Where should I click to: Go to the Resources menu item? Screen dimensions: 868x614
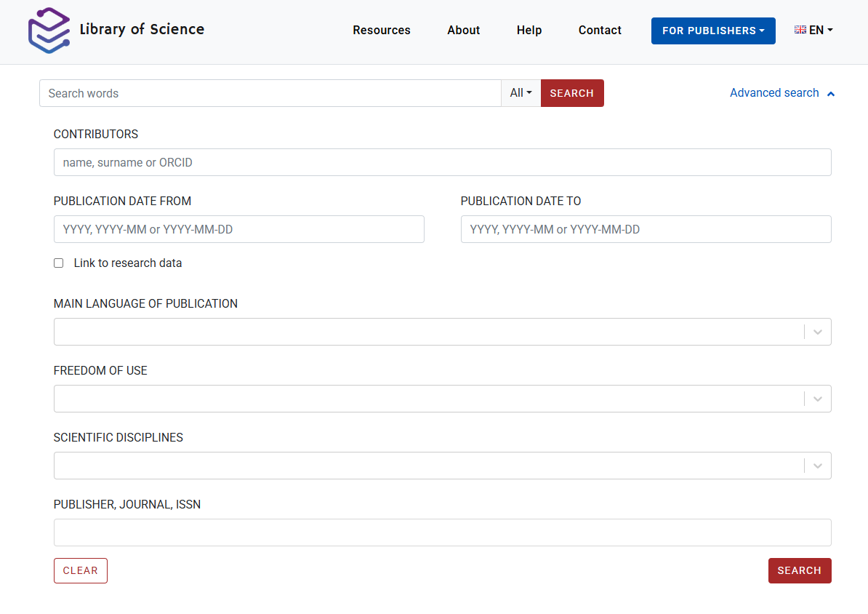pos(382,31)
